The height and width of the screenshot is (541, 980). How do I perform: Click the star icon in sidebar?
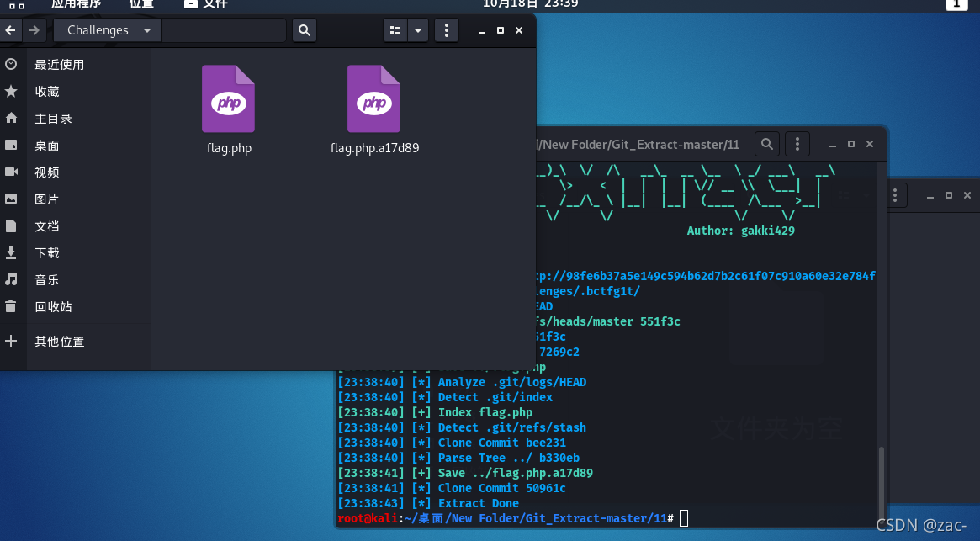pos(11,92)
